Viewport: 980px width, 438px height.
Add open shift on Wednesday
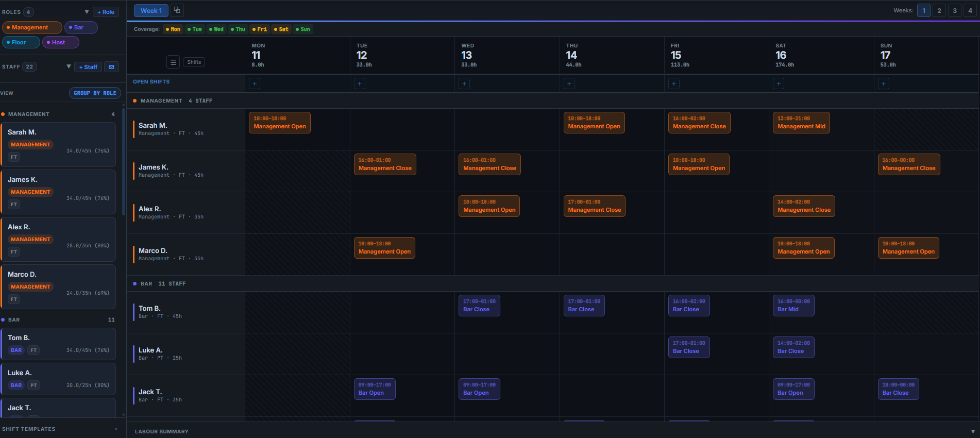[464, 83]
